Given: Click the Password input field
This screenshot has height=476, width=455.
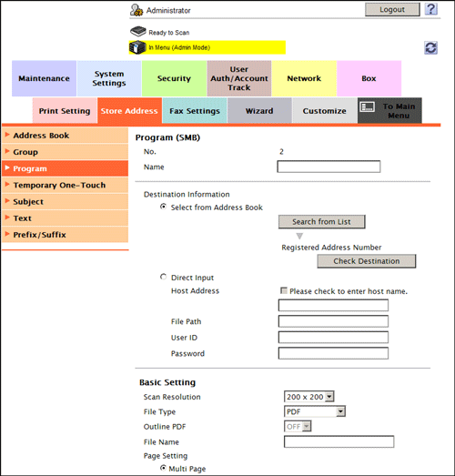Looking at the screenshot, I should click(x=333, y=353).
